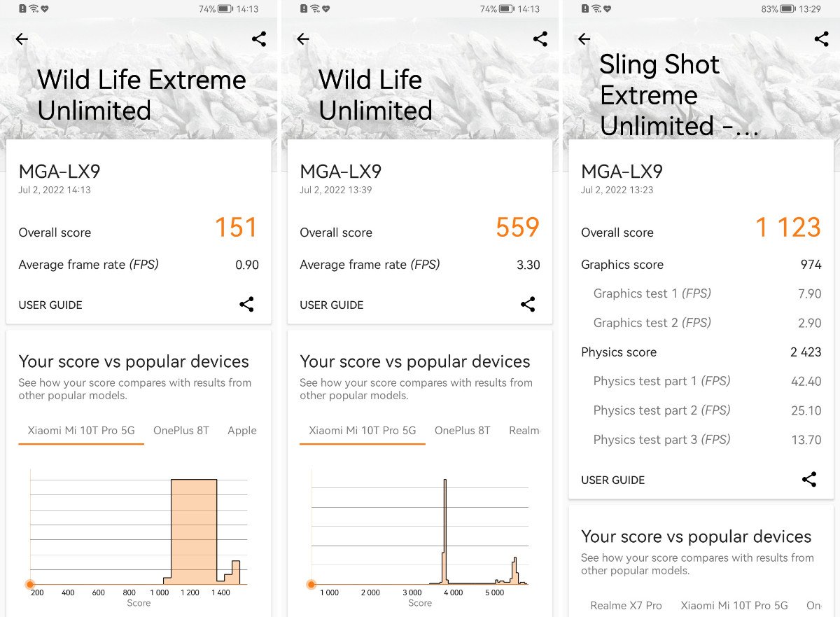This screenshot has width=840, height=617.
Task: Open USER GUIDE under the 559 score
Action: [x=332, y=305]
